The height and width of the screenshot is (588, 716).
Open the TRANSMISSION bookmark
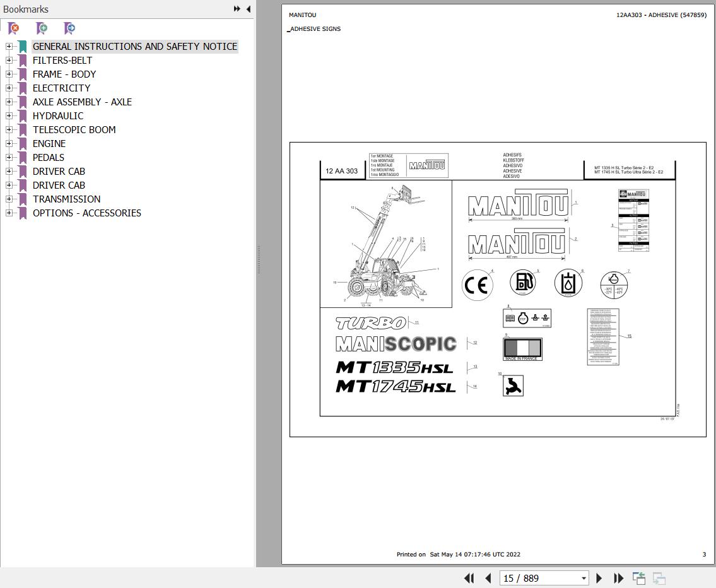click(x=67, y=199)
